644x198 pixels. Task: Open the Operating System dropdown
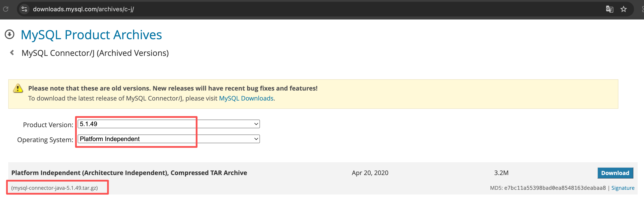coord(169,139)
